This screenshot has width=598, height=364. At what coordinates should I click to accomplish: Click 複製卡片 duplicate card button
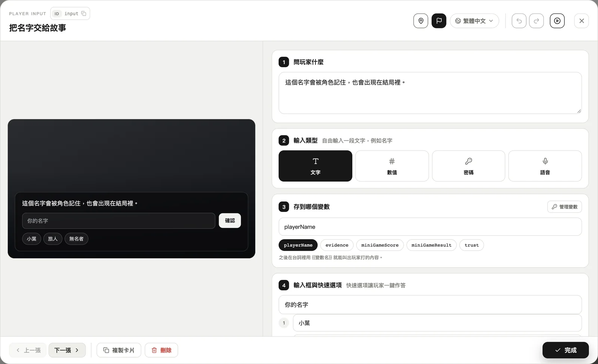119,350
